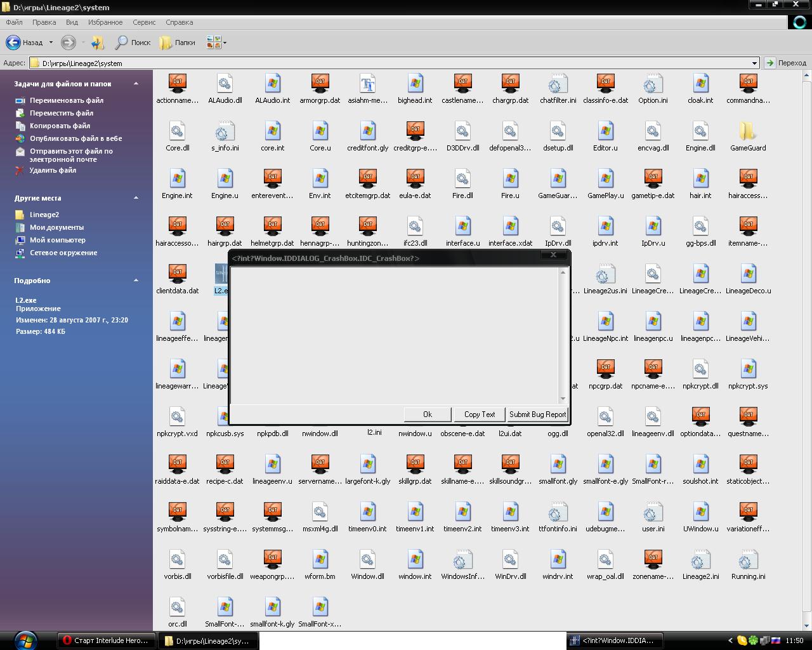Select the msxml4g.dll file icon

(320, 512)
